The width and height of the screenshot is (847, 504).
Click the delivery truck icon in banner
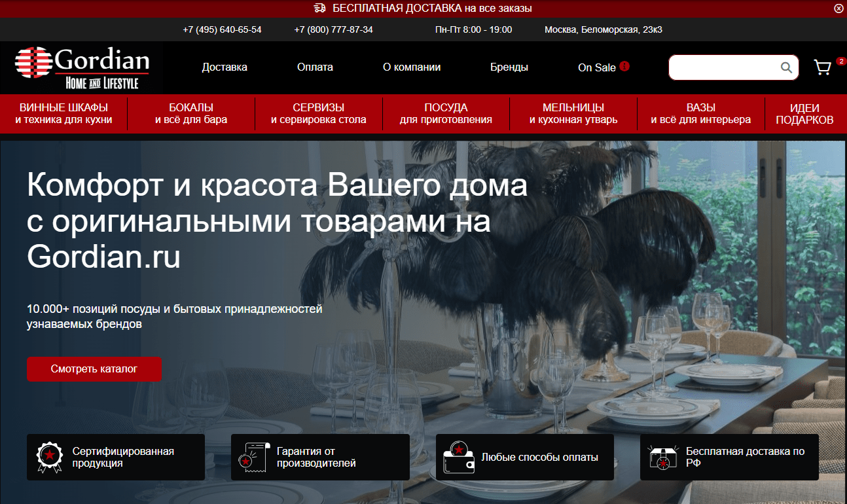pos(320,9)
